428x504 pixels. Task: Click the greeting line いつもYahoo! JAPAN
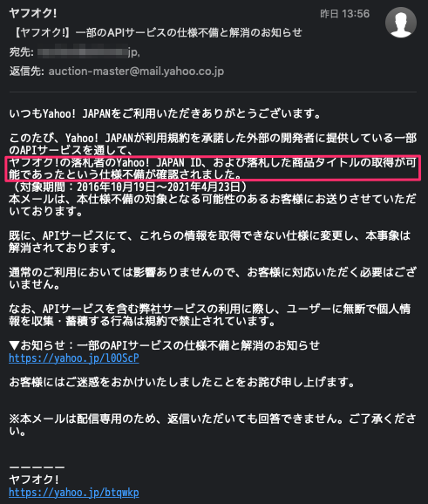[165, 113]
